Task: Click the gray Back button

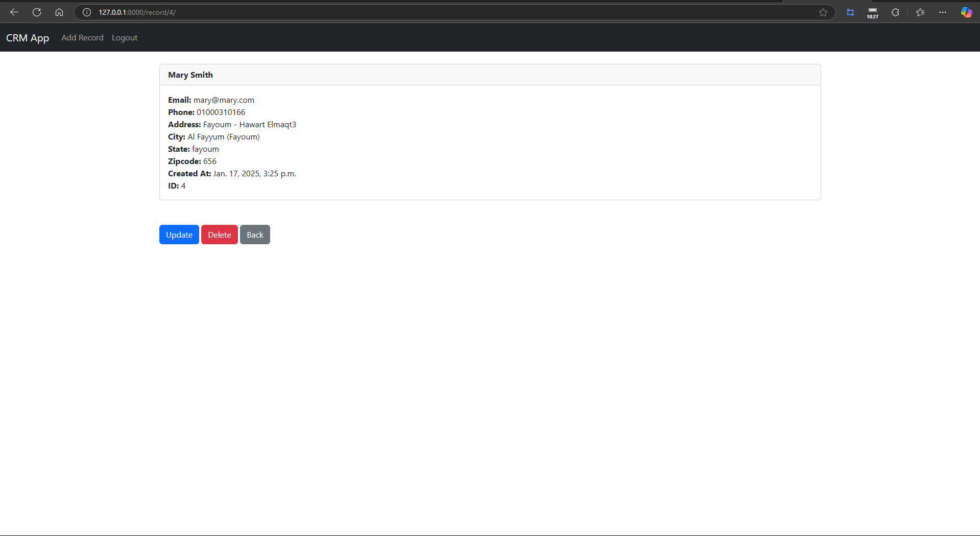Action: point(255,235)
